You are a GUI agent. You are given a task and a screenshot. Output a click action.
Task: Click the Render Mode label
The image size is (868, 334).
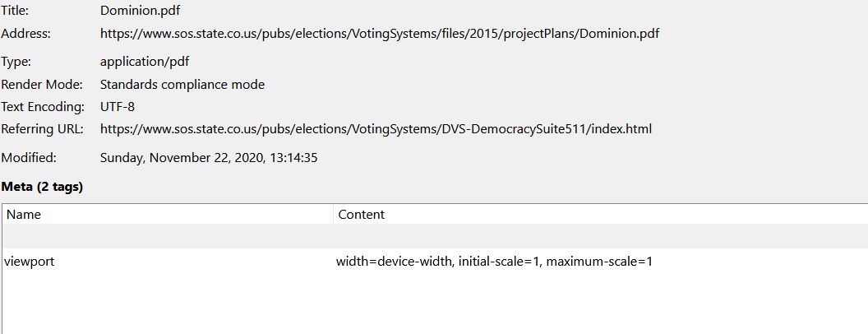(x=42, y=84)
